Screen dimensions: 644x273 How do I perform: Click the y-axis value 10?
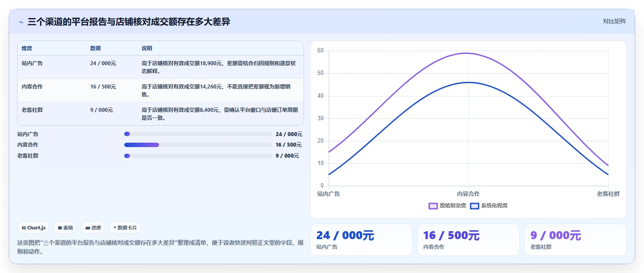click(x=320, y=163)
